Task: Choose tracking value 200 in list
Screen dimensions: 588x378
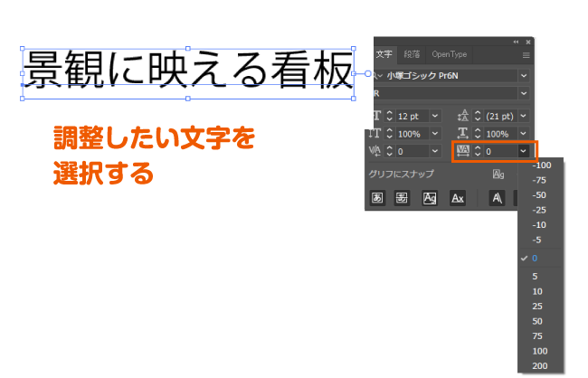Action: (540, 365)
